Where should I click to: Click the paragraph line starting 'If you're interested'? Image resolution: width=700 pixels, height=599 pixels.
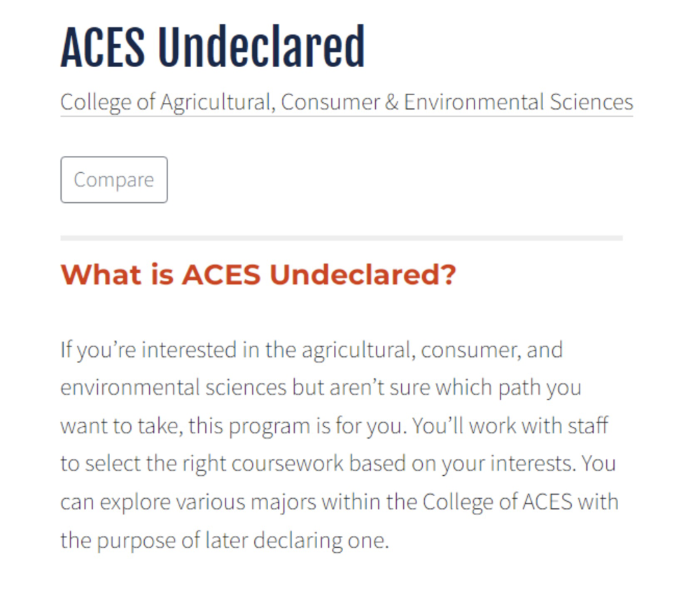311,350
